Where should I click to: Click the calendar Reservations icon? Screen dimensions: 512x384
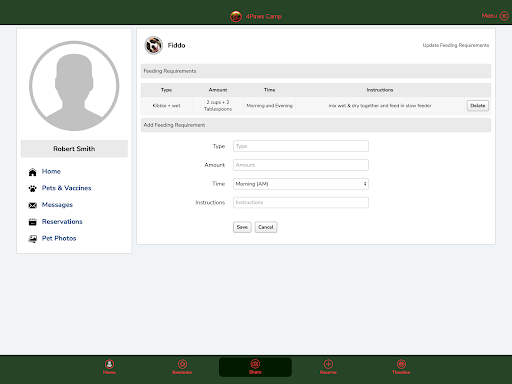[32, 222]
